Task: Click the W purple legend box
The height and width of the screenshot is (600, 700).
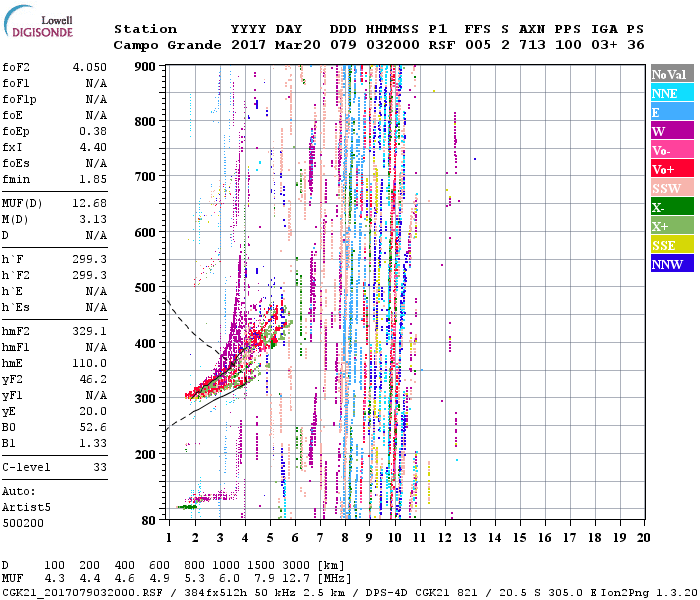Action: point(672,131)
